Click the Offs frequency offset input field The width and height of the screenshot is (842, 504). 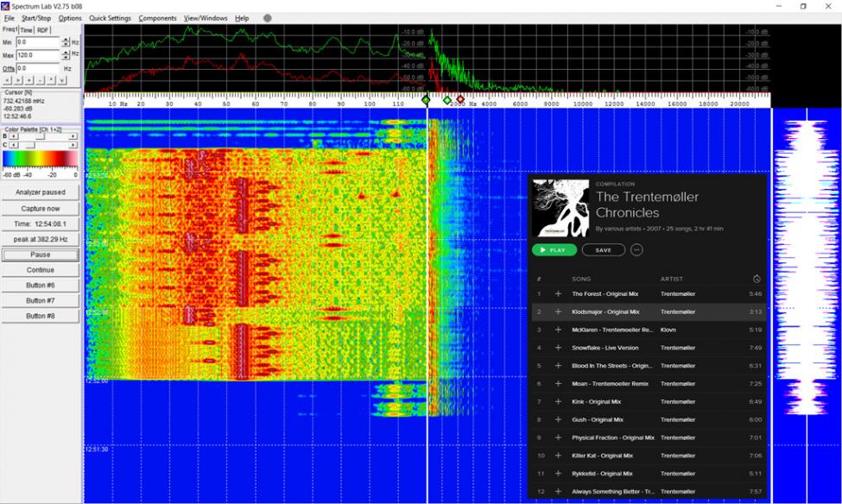click(x=37, y=68)
